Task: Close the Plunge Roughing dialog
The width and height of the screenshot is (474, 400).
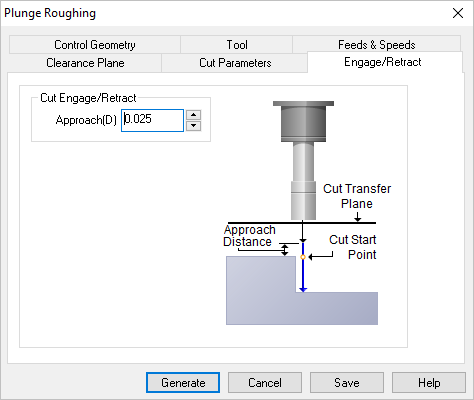Action: (458, 13)
